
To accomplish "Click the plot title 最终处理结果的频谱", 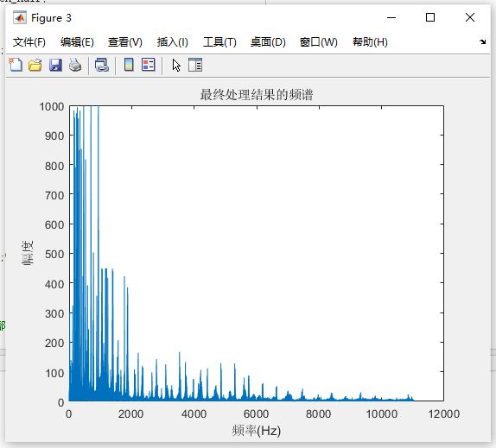I will click(257, 94).
